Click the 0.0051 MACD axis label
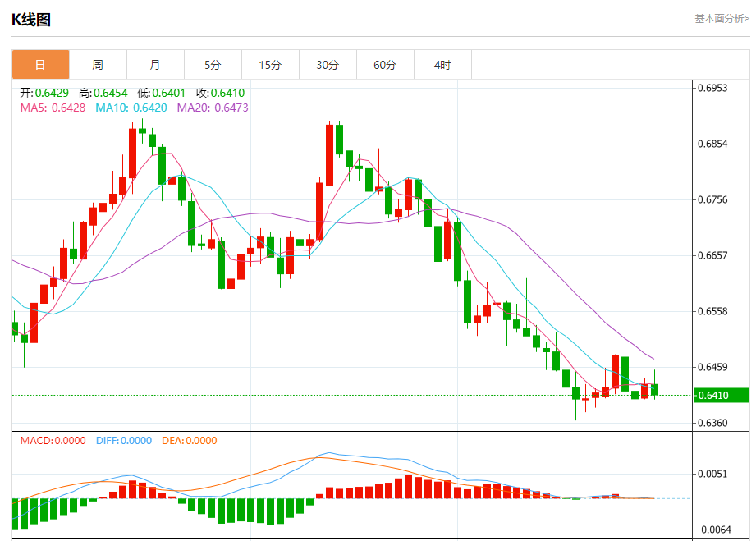This screenshot has height=541, width=756. coord(712,474)
